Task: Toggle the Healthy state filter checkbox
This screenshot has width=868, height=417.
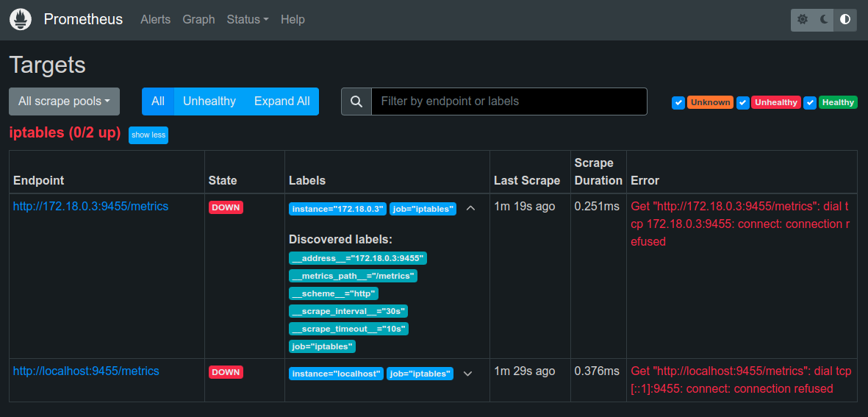Action: (811, 102)
